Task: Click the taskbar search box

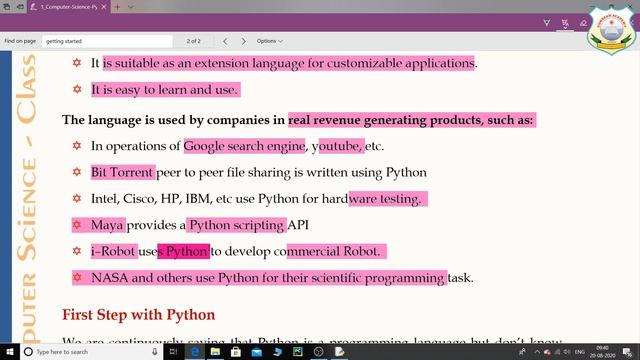Action: tap(91, 351)
